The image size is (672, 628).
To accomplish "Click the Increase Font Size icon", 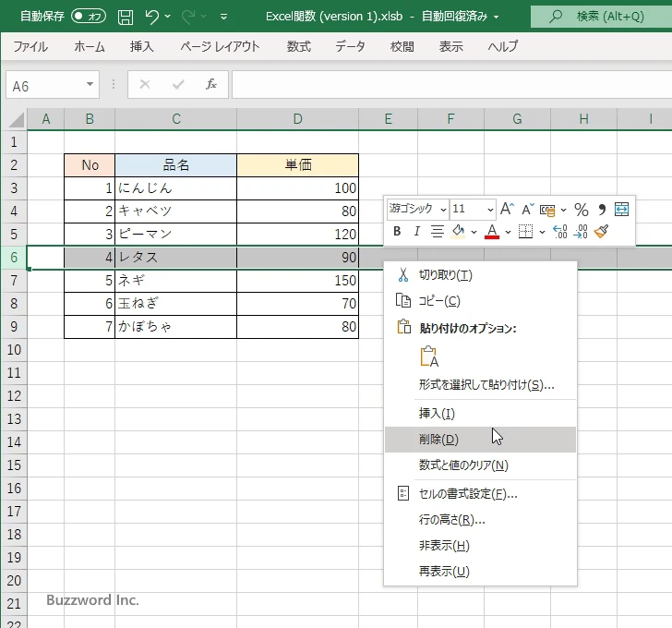I will click(x=507, y=209).
